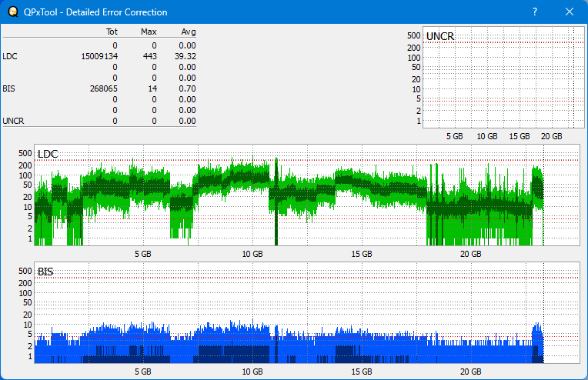Select the LDC row label in the table
This screenshot has width=588, height=380.
coord(10,56)
